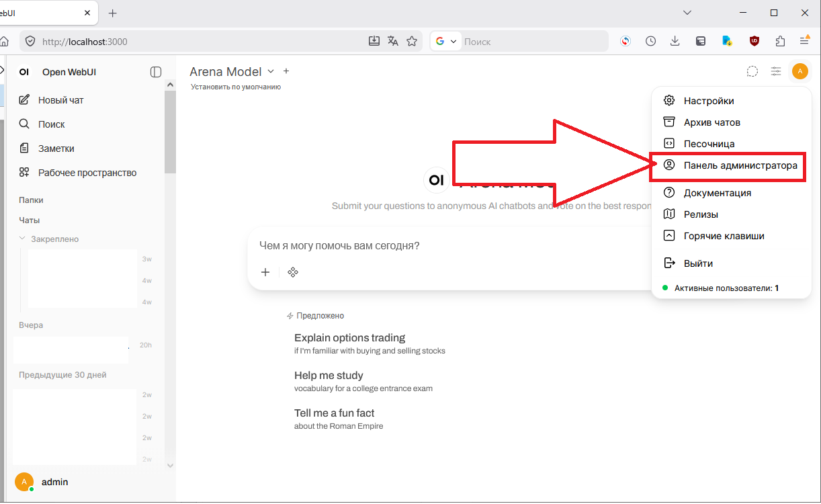Click the blue download-manager extension icon in the toolbar

click(727, 42)
